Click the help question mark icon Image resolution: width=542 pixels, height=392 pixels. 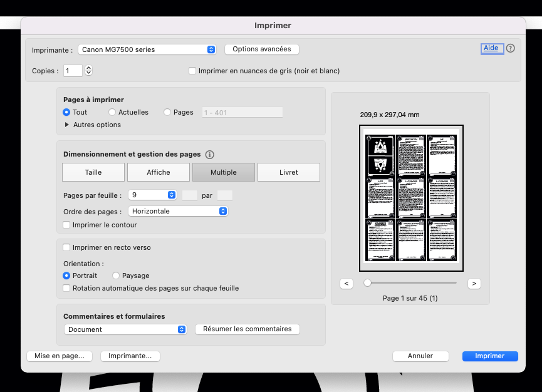(510, 48)
